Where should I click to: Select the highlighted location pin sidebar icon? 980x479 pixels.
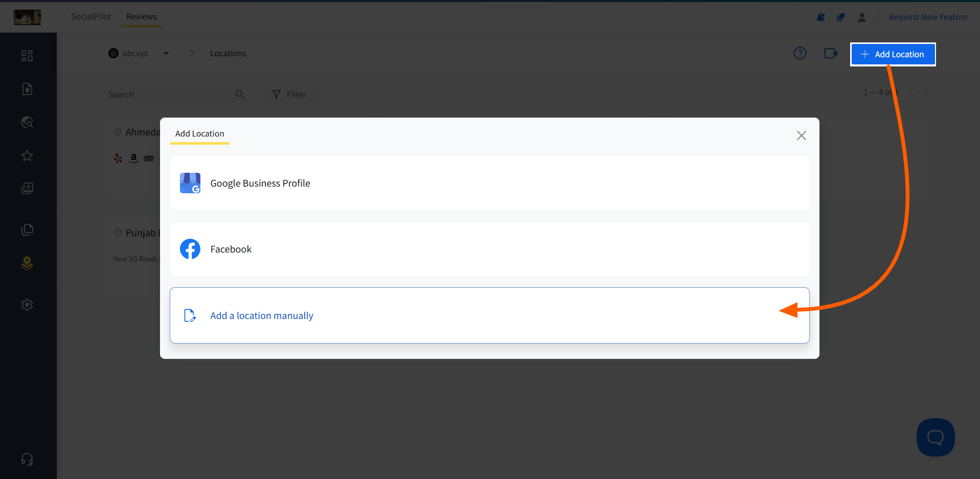coord(27,263)
